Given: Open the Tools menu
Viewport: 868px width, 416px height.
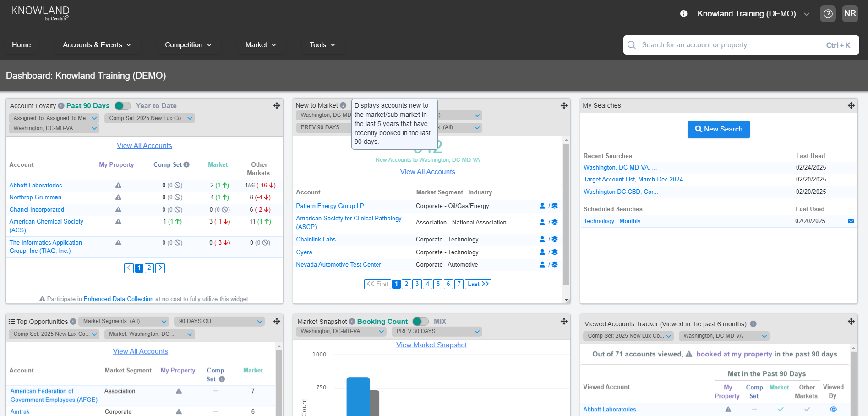Looking at the screenshot, I should coord(322,45).
